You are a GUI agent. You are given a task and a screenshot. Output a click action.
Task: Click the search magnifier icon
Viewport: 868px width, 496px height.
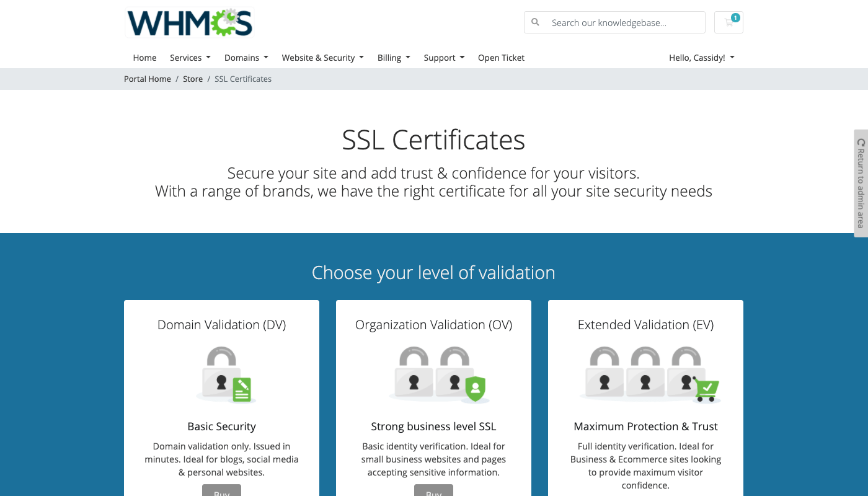pos(535,22)
